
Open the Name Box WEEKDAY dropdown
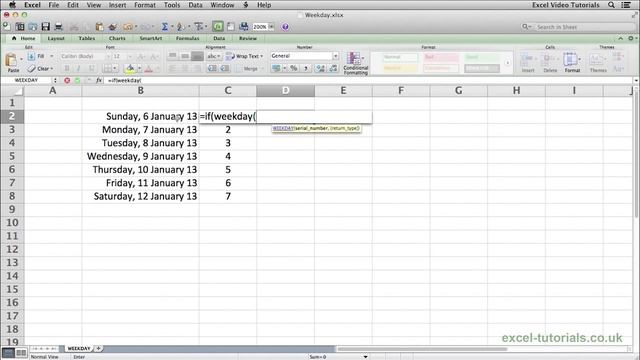[x=55, y=80]
